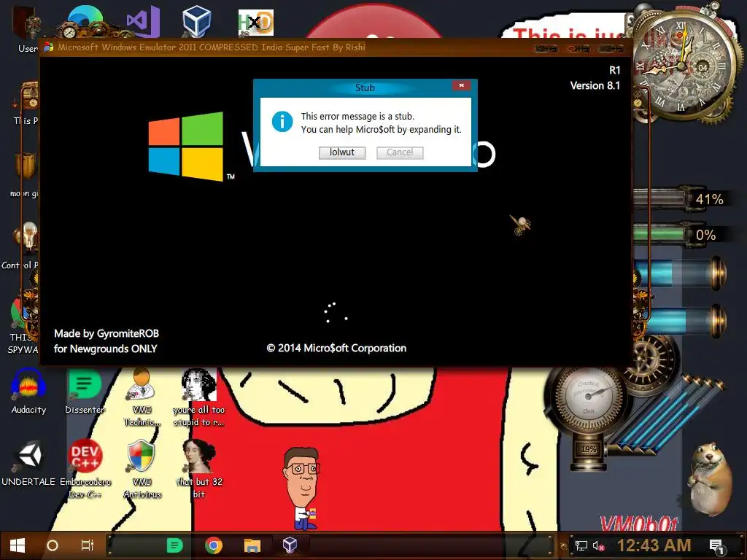Open green Dissenter icon on taskbar

[x=175, y=545]
